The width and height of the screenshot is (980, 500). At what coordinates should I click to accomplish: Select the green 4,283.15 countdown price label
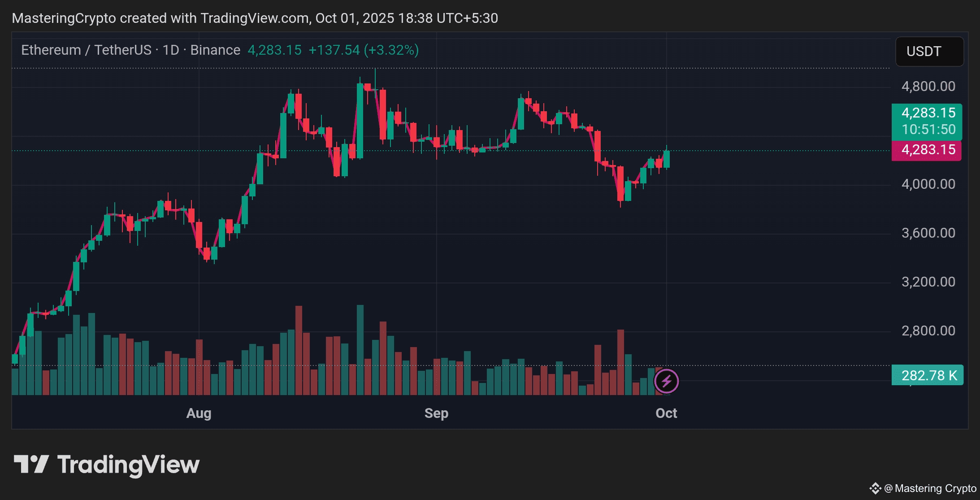927,121
